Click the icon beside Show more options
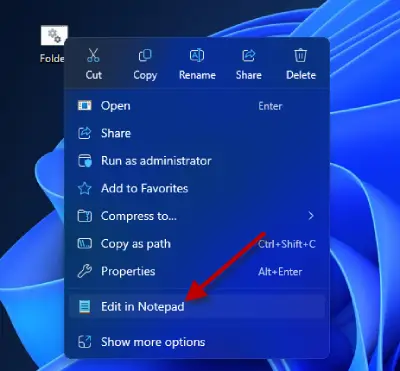Screen dimensions: 400x371 pos(84,342)
